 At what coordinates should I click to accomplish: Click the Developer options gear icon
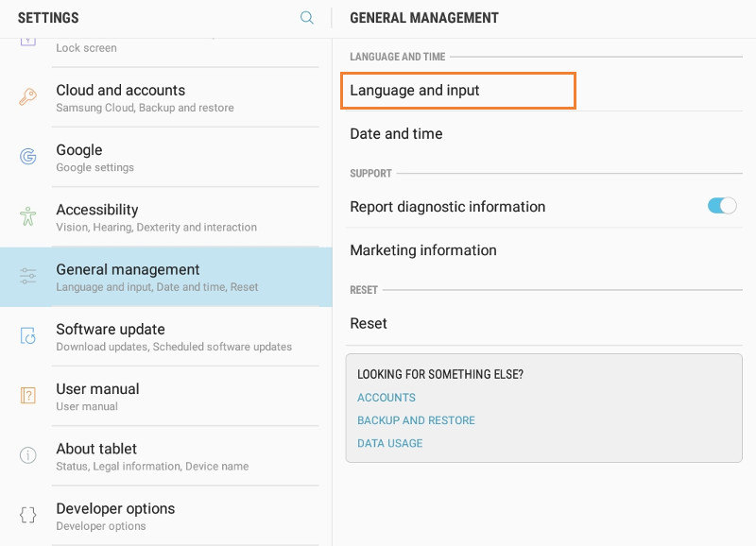[26, 516]
